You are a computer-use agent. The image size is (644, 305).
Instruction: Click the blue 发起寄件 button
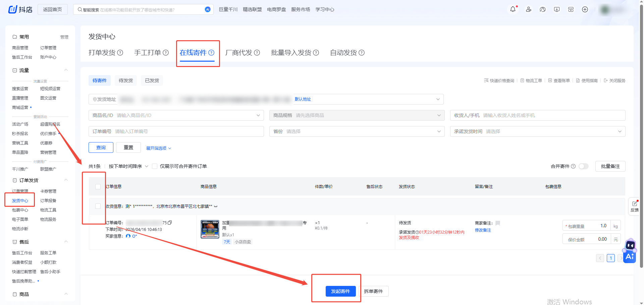click(x=340, y=291)
